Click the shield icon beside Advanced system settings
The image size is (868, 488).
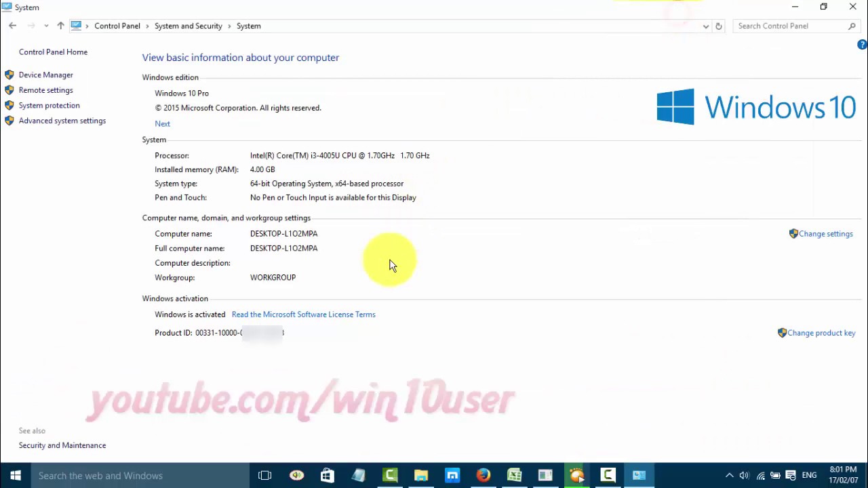pyautogui.click(x=9, y=121)
